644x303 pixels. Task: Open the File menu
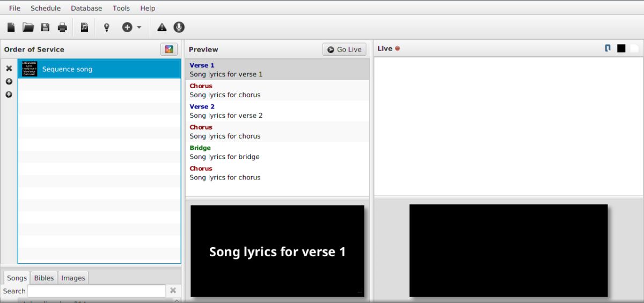pyautogui.click(x=14, y=8)
